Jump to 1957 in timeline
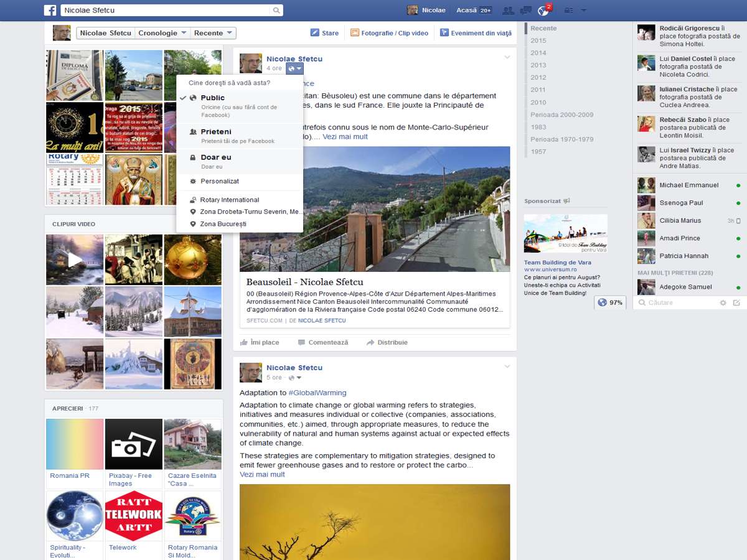 (538, 151)
